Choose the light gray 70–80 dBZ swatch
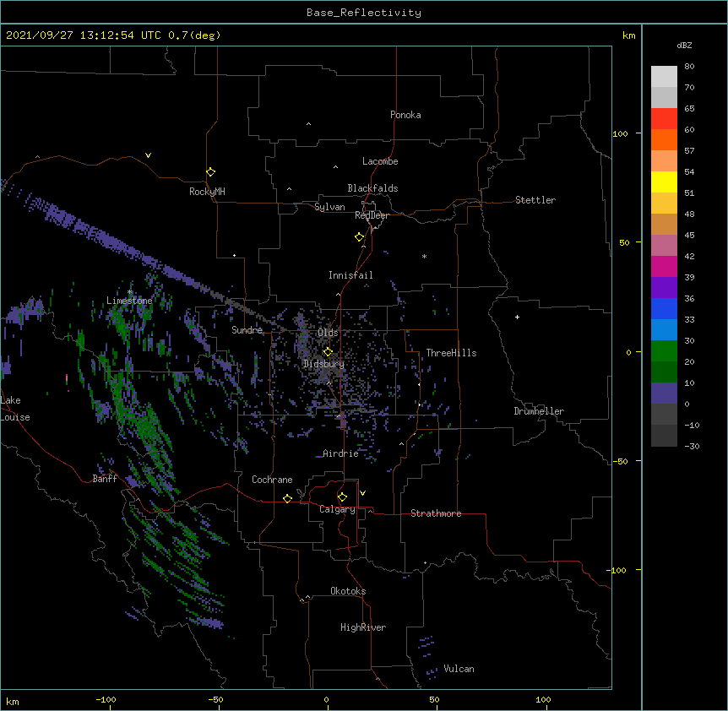Viewport: 728px width, 711px height. click(x=664, y=77)
